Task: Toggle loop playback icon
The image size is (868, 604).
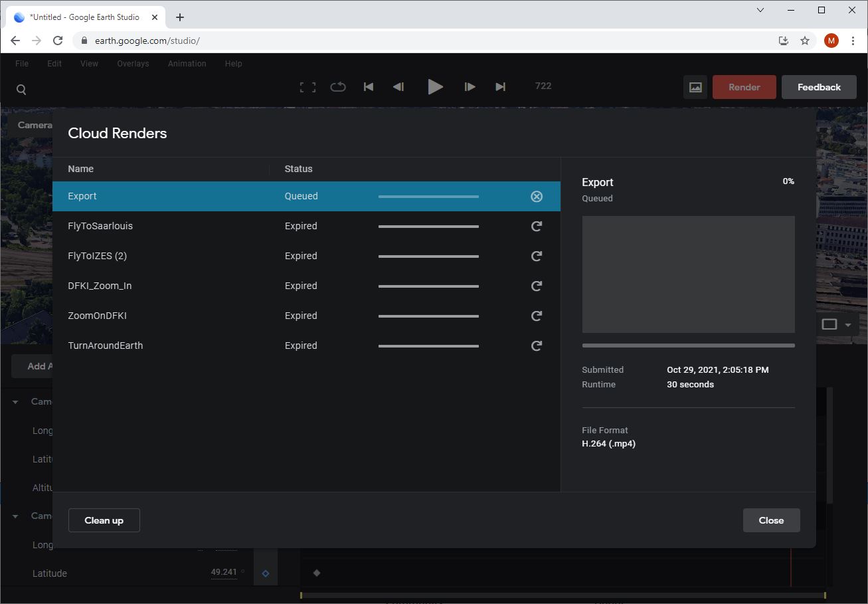Action: coord(338,87)
